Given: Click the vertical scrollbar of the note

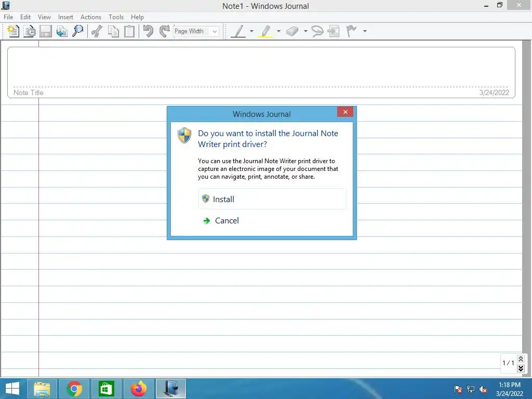Looking at the screenshot, I should pyautogui.click(x=527, y=197).
